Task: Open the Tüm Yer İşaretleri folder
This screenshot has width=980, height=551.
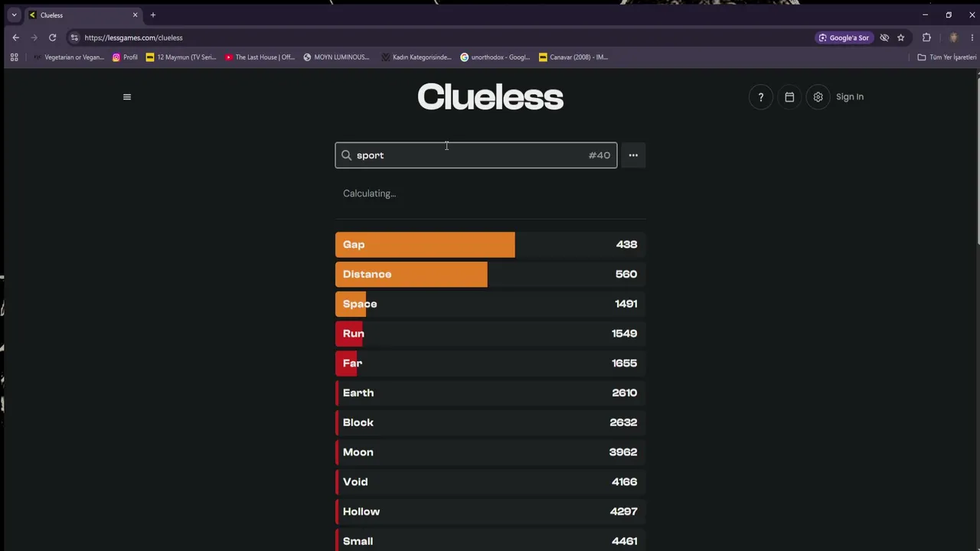Action: click(x=947, y=57)
